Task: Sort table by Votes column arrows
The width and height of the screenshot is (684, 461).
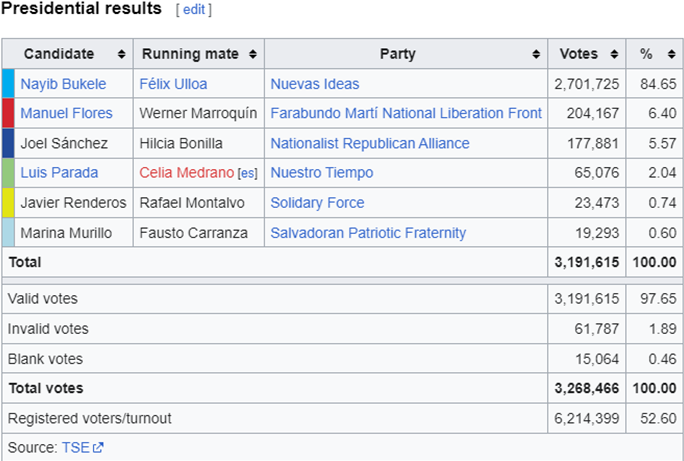Action: (614, 54)
